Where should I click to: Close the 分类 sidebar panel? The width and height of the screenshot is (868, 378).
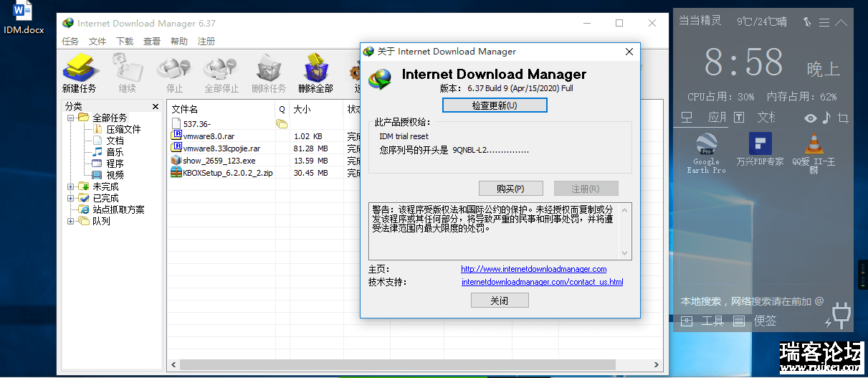point(156,106)
